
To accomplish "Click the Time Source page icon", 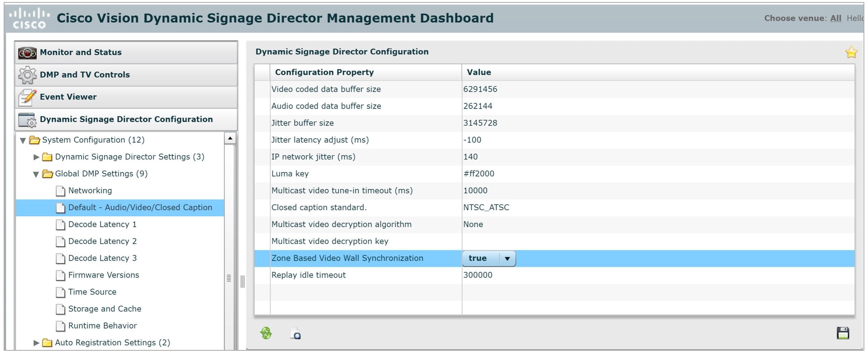I will point(61,292).
